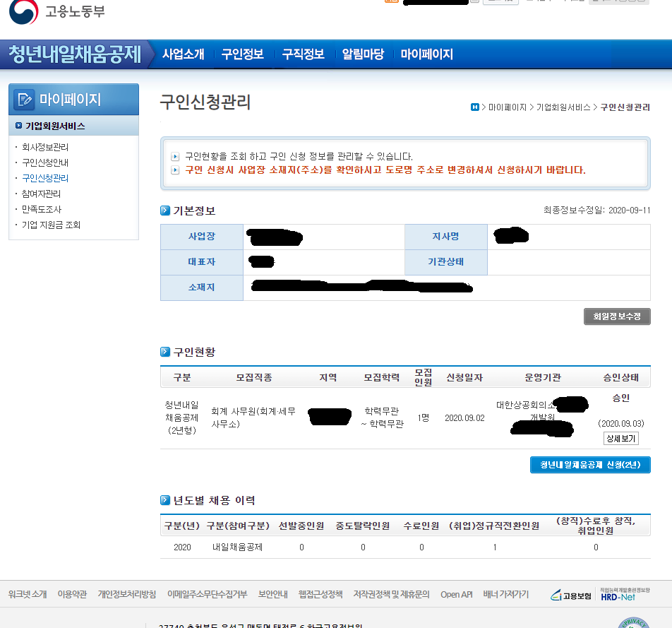Click the 학력무관 ~ 학력무관 education cell
Image resolution: width=672 pixels, height=628 pixels.
point(382,417)
